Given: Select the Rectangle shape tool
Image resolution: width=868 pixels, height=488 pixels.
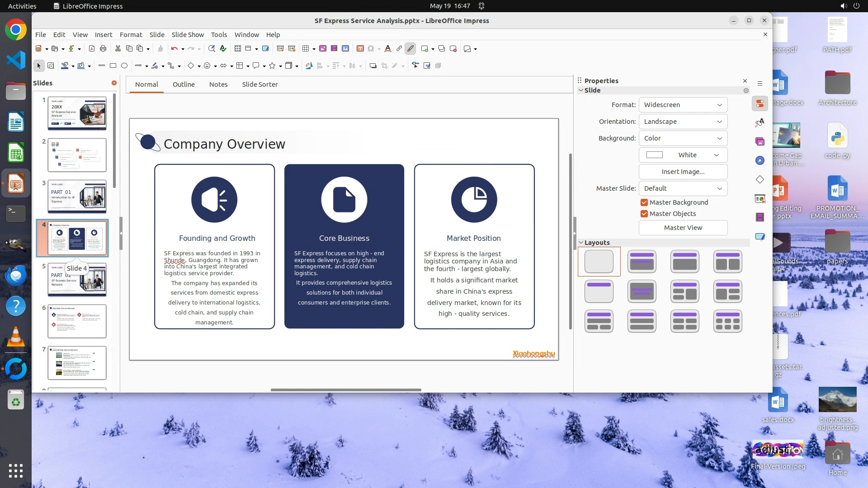Looking at the screenshot, I should tap(113, 66).
